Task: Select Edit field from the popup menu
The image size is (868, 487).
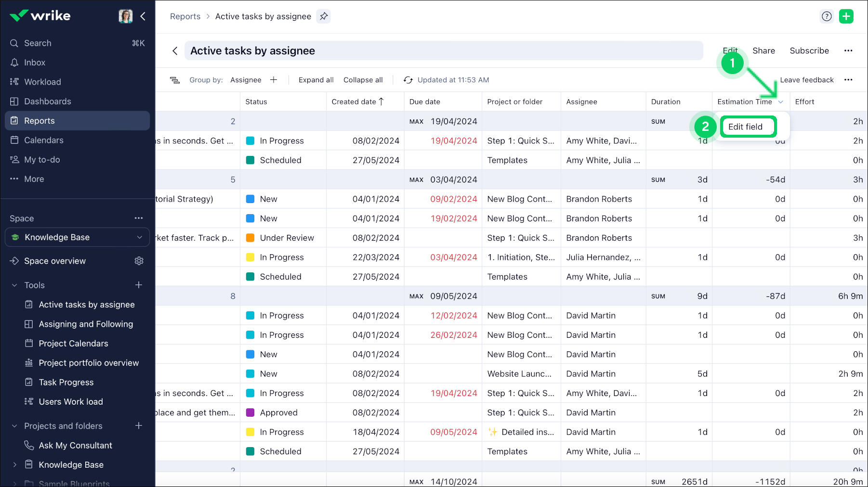Action: point(745,127)
